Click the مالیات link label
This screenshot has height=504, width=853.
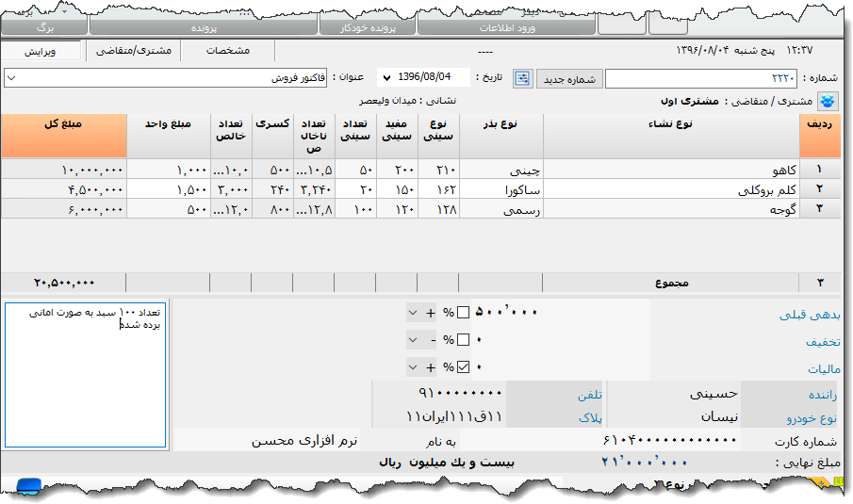pos(824,369)
